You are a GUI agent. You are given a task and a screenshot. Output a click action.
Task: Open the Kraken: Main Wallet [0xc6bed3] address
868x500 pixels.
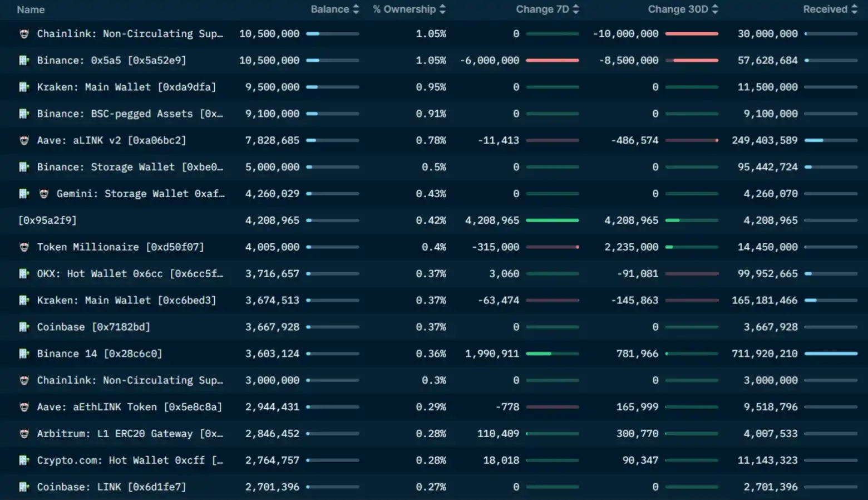(x=126, y=301)
